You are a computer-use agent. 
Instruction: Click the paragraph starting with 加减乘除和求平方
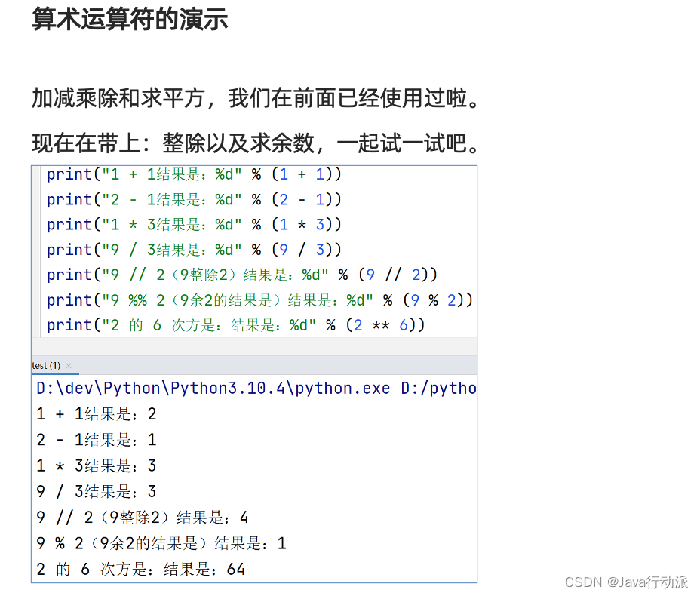[255, 98]
